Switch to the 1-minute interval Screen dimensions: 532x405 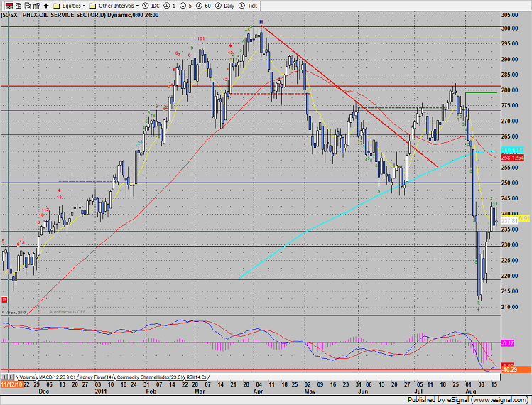tap(169, 6)
